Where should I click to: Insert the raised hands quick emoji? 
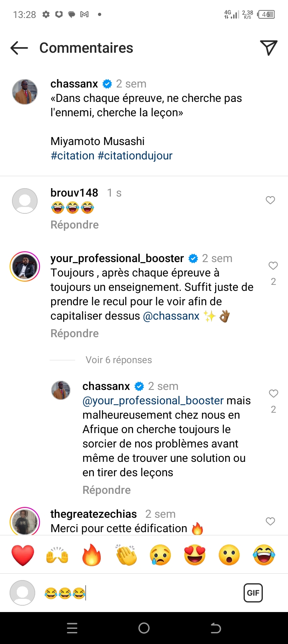tap(57, 555)
